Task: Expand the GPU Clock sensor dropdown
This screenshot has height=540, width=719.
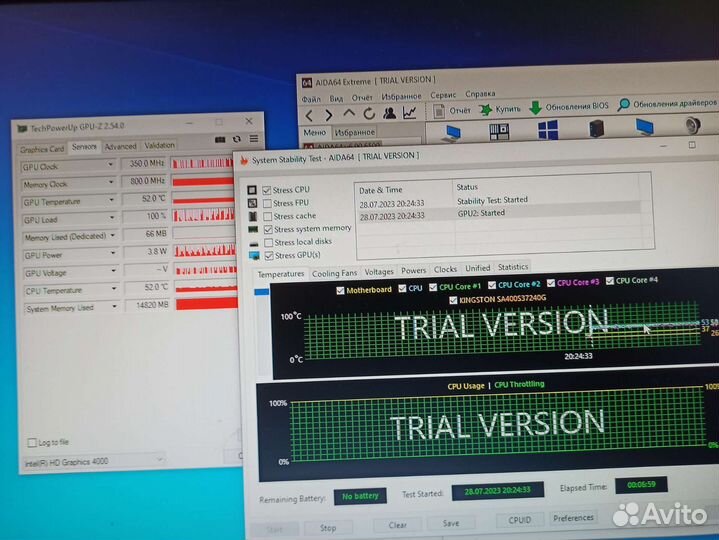Action: [111, 165]
